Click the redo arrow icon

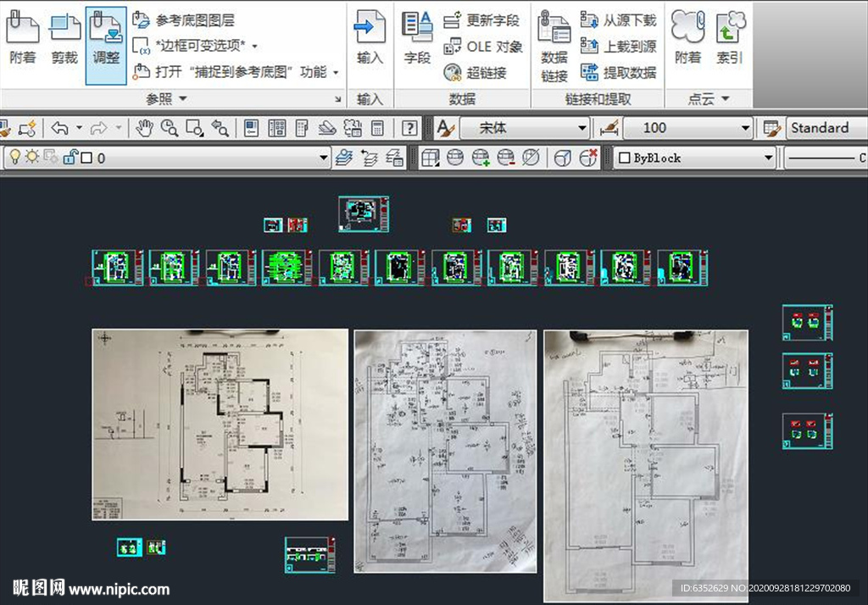tap(98, 129)
